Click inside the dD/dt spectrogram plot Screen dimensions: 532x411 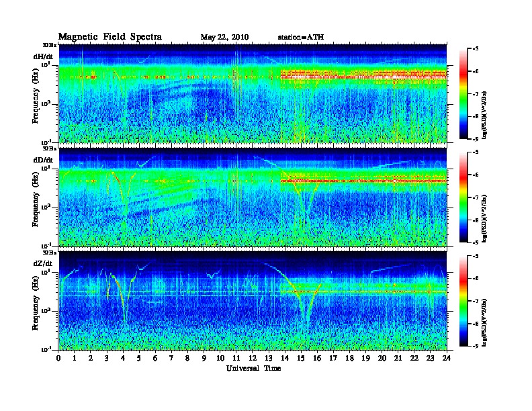tap(253, 197)
